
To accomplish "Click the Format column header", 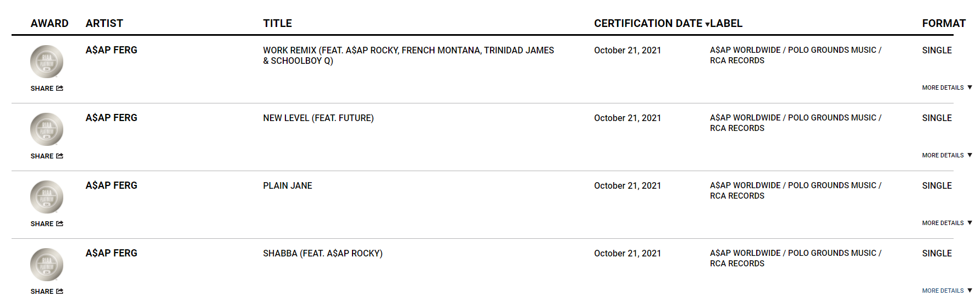I will (944, 23).
